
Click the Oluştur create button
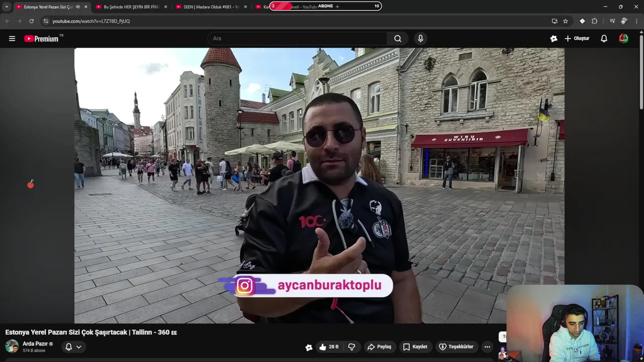[x=577, y=39]
